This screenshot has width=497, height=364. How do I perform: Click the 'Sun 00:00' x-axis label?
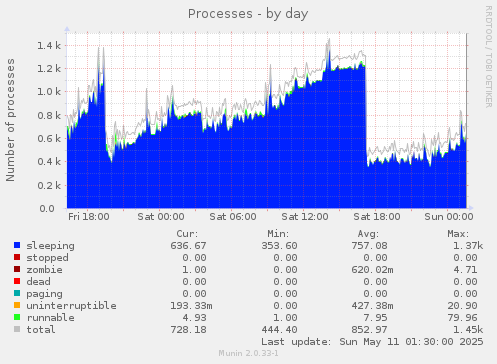[x=449, y=217]
